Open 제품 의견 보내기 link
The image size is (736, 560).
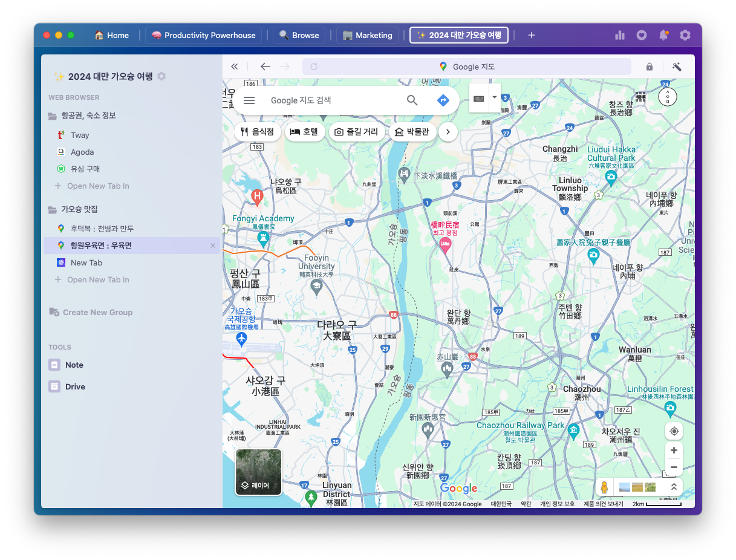[x=603, y=504]
